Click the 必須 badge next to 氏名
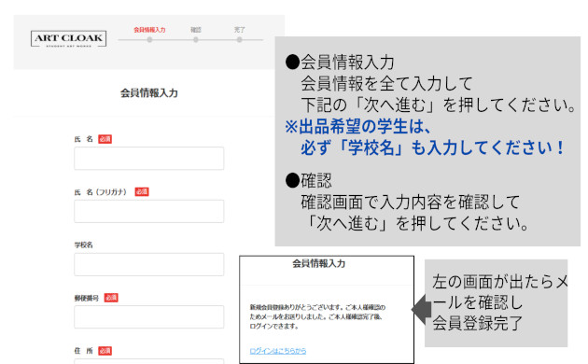 coord(105,139)
